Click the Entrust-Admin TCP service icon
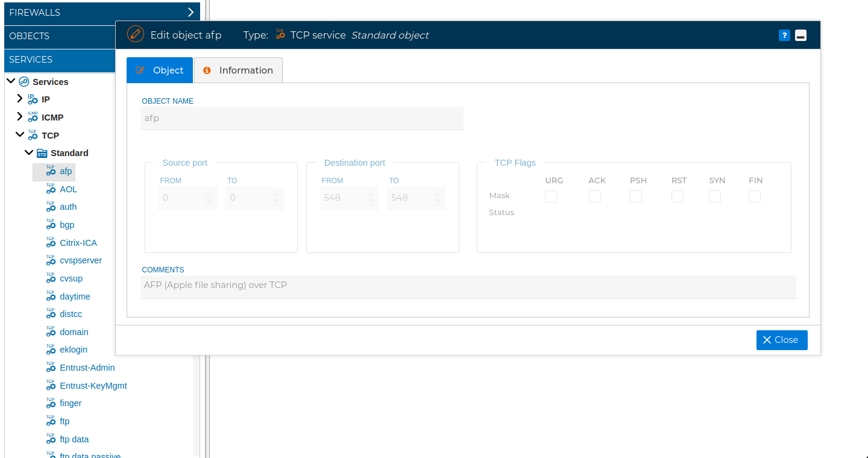868x458 pixels. (x=51, y=367)
